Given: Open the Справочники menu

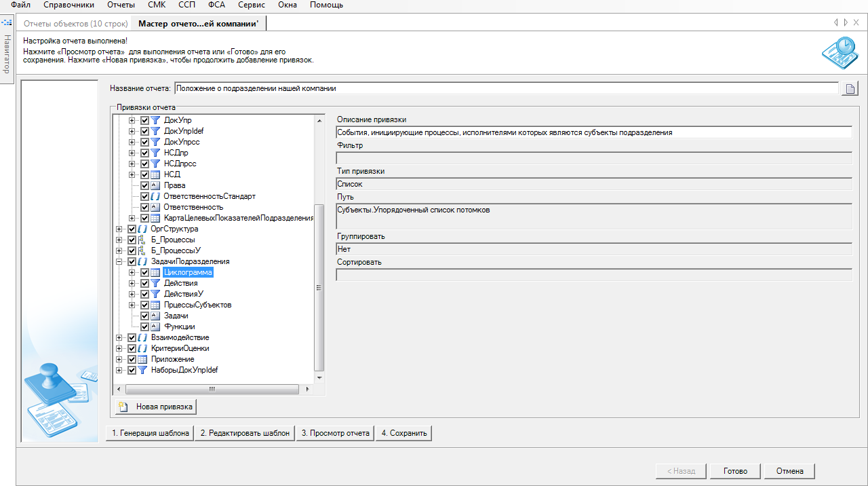Looking at the screenshot, I should pyautogui.click(x=68, y=5).
